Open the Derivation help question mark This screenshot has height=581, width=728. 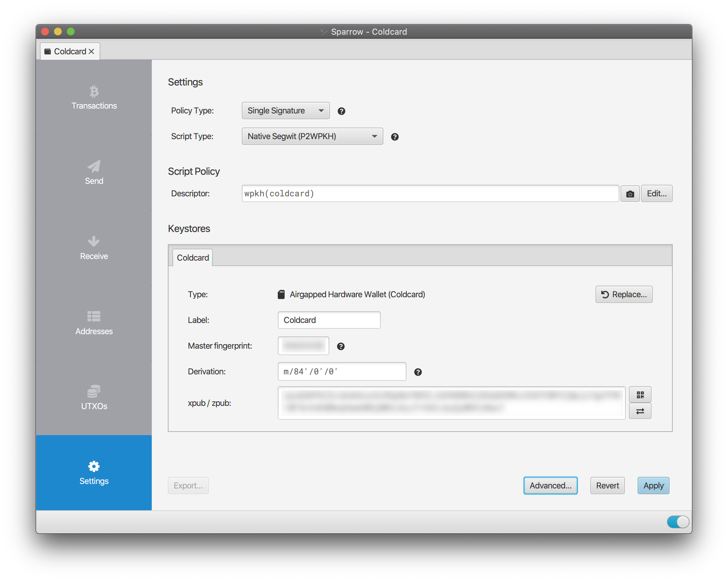click(418, 372)
